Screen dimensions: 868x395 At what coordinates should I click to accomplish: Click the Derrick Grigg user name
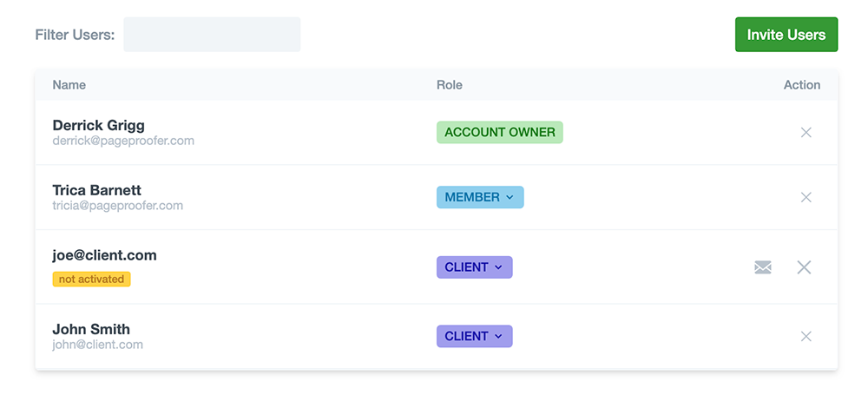click(98, 125)
